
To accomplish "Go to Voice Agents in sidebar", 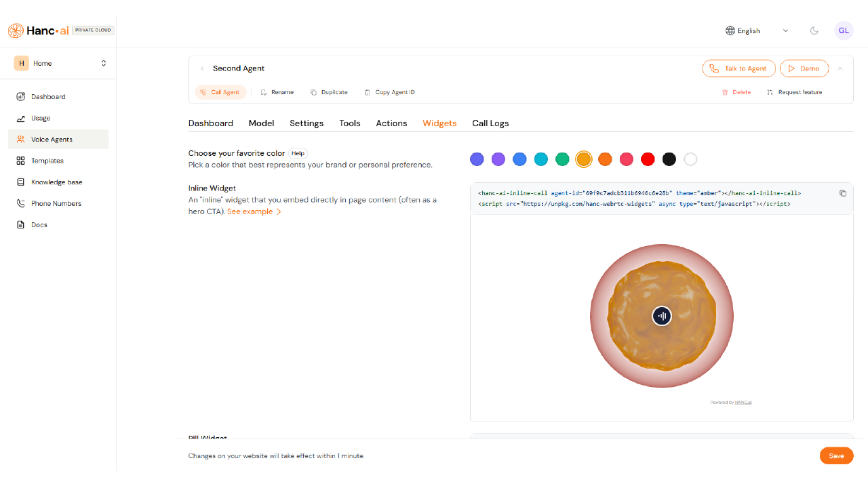I will (x=58, y=140).
